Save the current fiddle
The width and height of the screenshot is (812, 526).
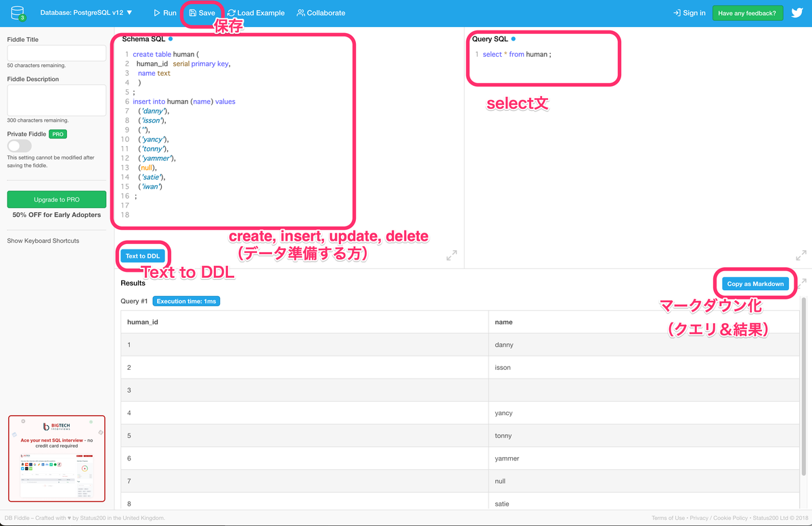(x=202, y=12)
